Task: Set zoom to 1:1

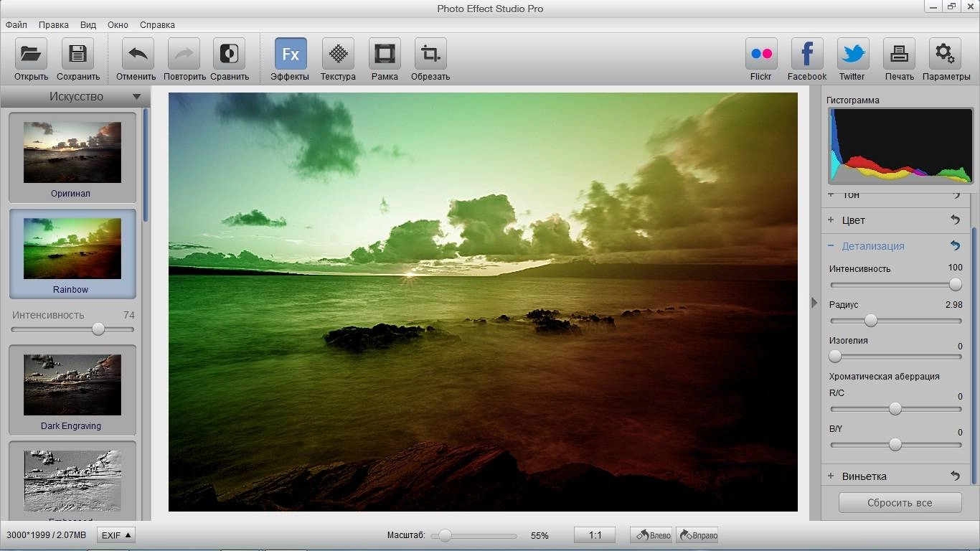Action: coord(595,535)
